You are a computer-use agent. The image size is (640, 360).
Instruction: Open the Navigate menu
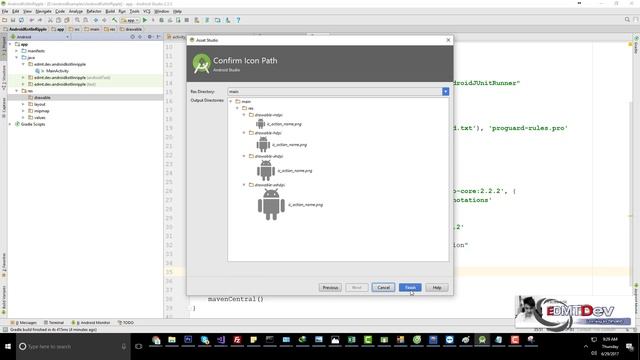(x=43, y=11)
